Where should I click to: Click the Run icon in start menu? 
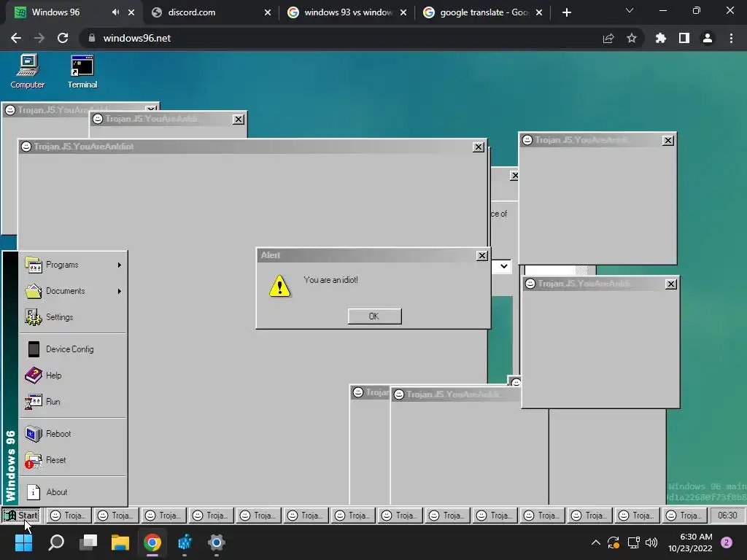click(x=34, y=402)
